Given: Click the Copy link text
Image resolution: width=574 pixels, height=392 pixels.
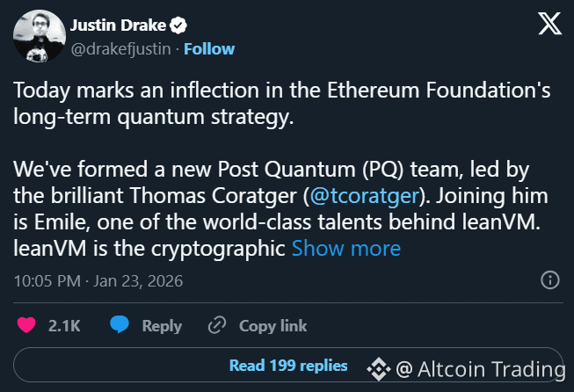Looking at the screenshot, I should pos(273,325).
